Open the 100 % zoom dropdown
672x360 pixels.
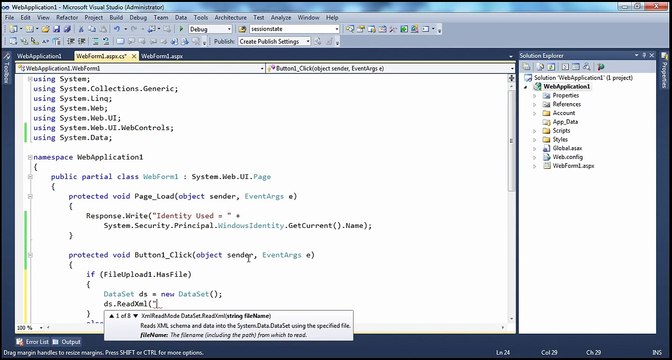click(42, 328)
